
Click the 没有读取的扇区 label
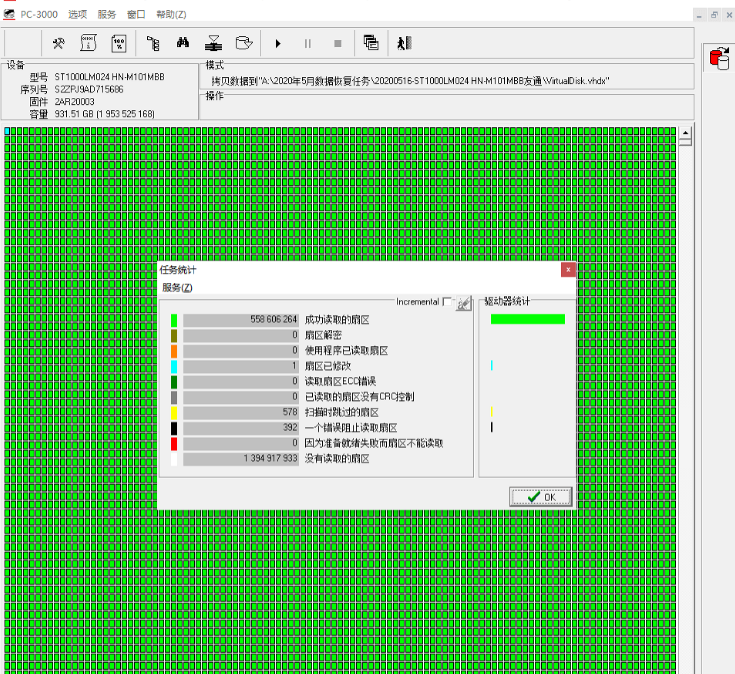tap(337, 459)
